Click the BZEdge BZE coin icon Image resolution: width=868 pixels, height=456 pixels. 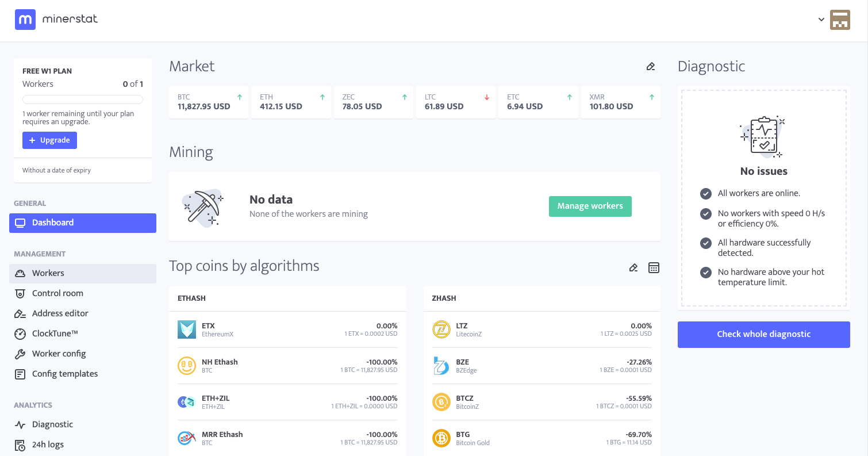(x=441, y=366)
